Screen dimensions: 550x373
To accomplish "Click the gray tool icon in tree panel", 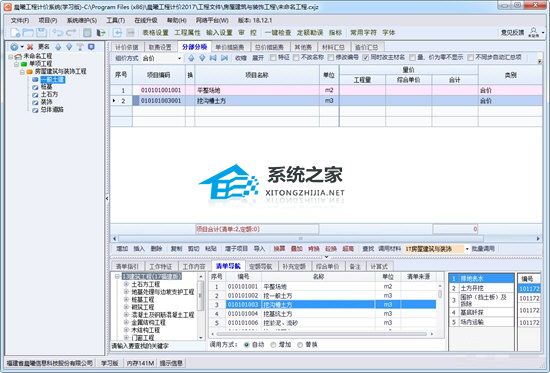I will click(x=80, y=47).
